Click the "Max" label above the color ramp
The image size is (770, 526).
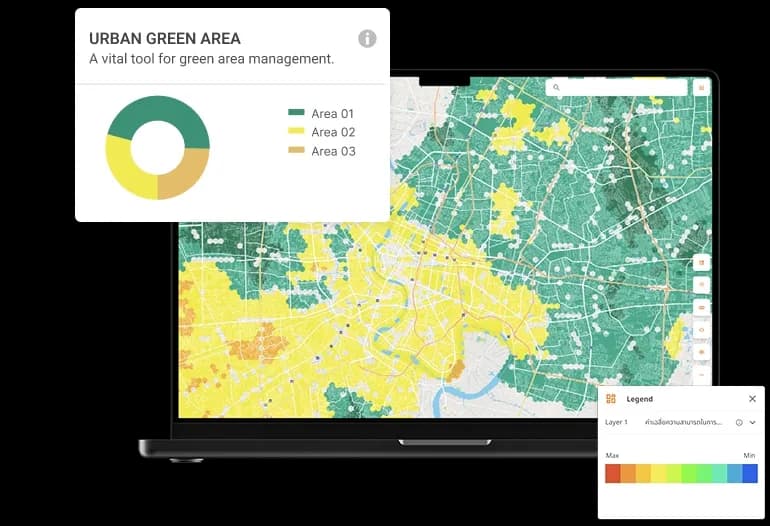tap(612, 455)
